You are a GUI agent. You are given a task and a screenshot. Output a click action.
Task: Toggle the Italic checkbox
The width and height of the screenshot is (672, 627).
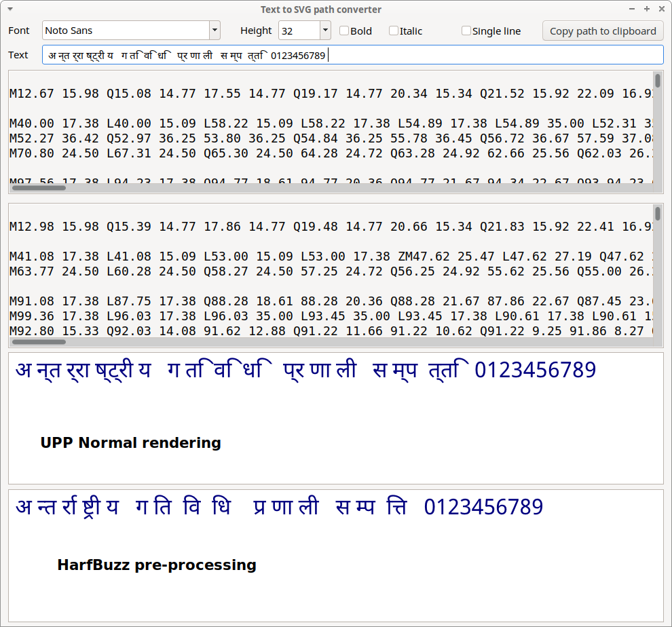point(394,31)
